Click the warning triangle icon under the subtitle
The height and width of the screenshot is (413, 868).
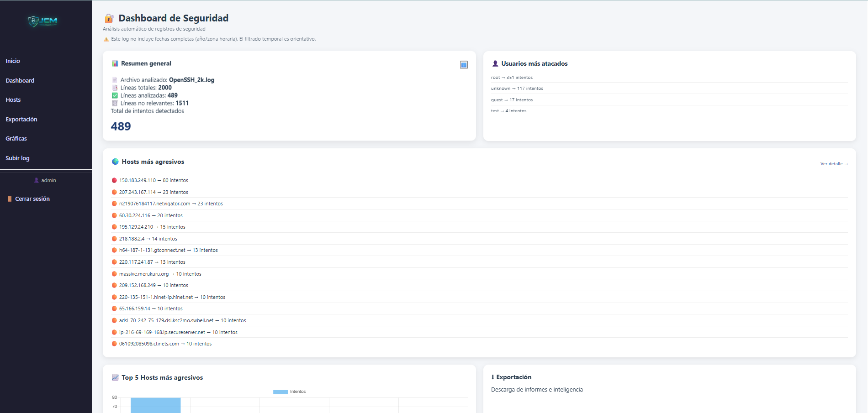[x=105, y=39]
